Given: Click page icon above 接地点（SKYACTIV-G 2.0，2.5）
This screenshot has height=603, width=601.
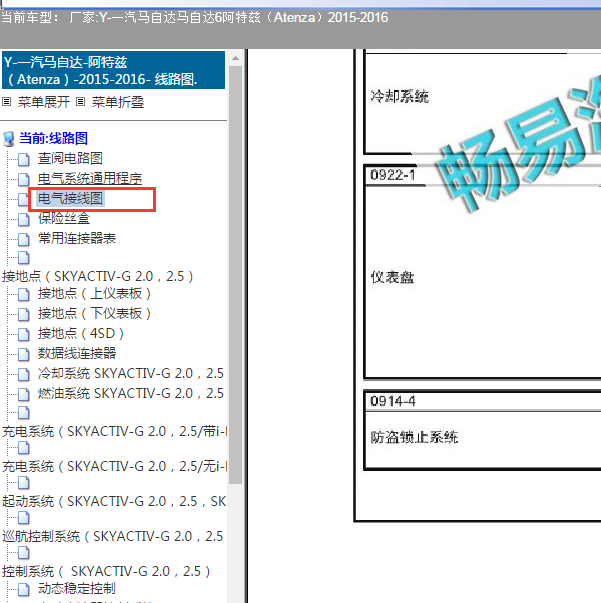Looking at the screenshot, I should pyautogui.click(x=23, y=258).
